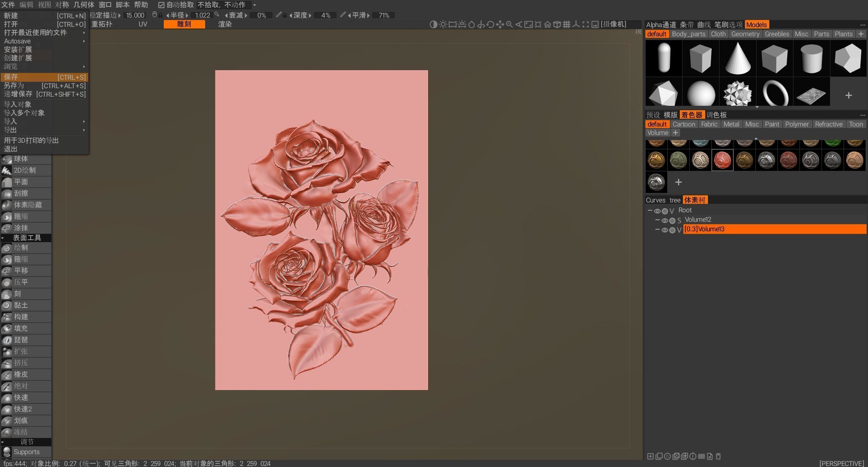This screenshot has height=467, width=868.
Task: Select the cone primitive in the Models panel
Action: tap(737, 58)
